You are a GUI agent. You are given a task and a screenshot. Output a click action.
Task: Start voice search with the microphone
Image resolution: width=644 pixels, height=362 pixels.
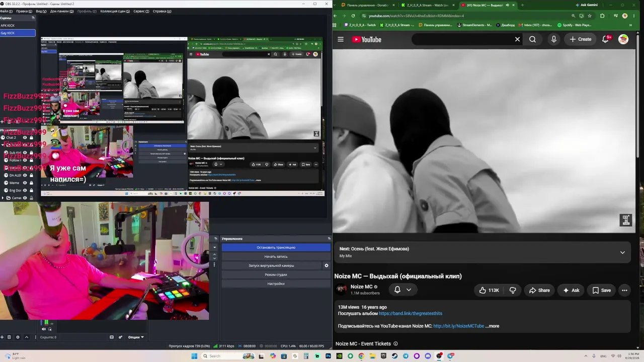[x=554, y=39]
